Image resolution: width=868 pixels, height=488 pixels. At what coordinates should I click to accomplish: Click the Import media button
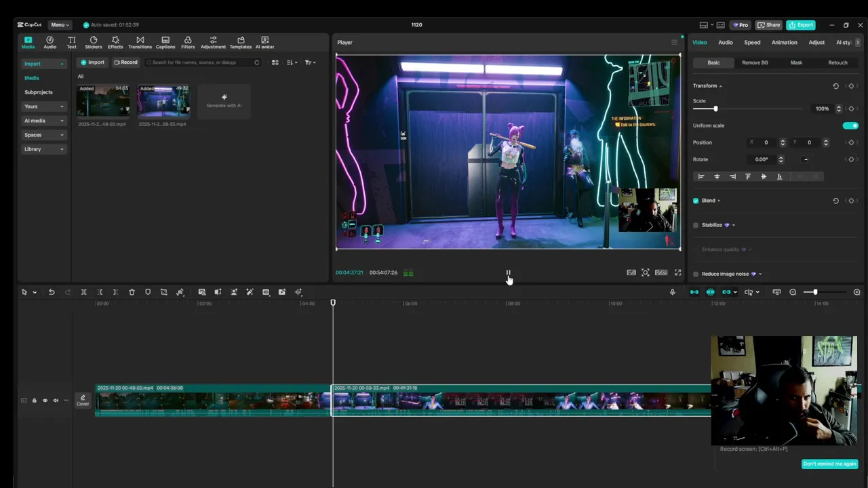coord(93,62)
